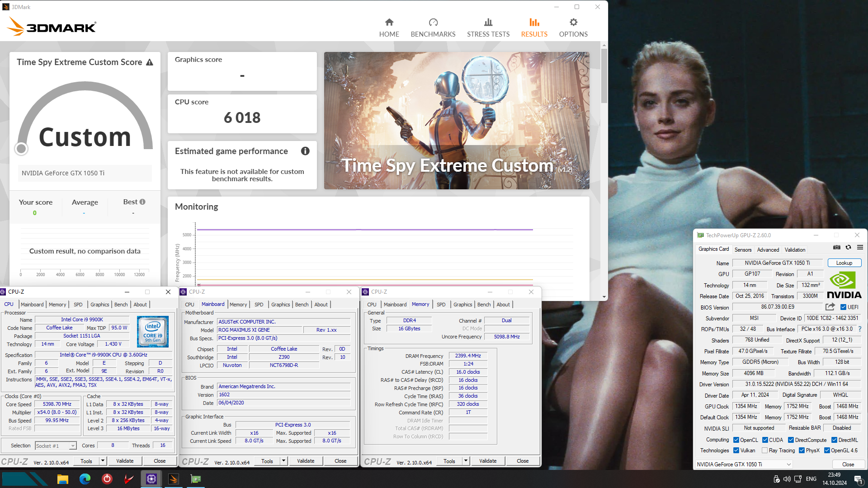
Task: Toggle the Ray Tracing checkbox
Action: click(x=764, y=450)
